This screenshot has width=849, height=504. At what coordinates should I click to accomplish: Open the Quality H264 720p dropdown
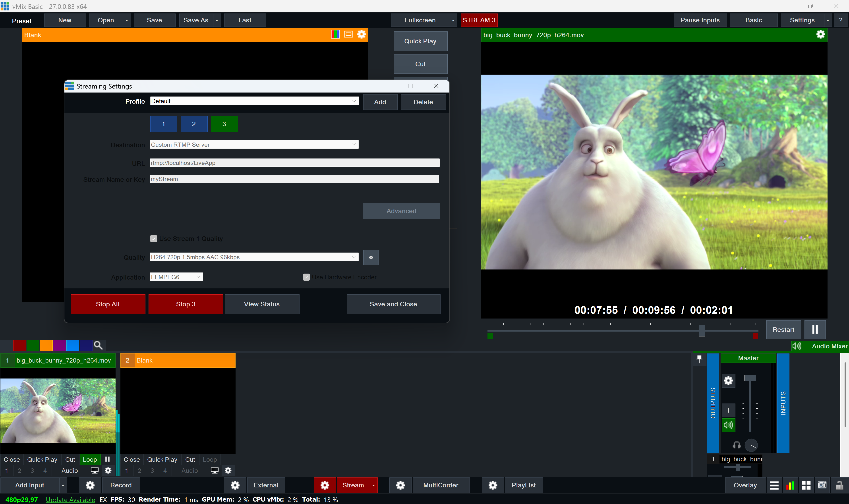(x=254, y=257)
